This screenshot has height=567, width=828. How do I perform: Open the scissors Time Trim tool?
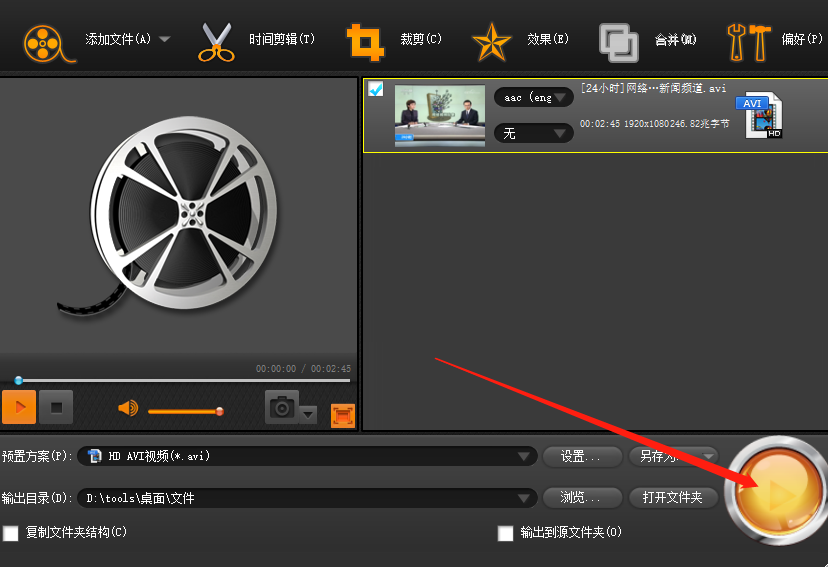[x=216, y=42]
